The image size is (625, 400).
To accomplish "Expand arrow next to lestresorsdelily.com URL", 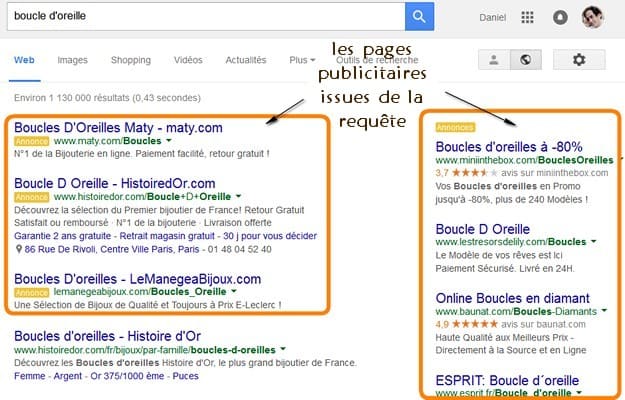I will pos(594,241).
